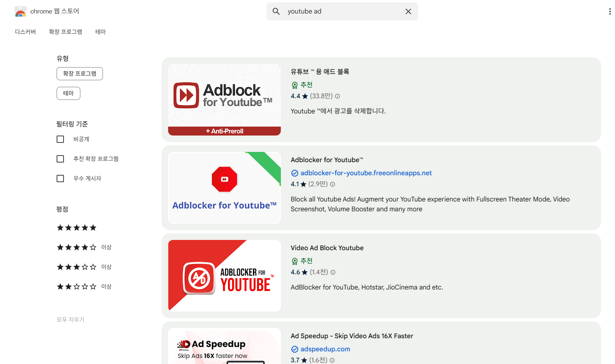615x364 pixels.
Task: Open the adspeedup.com publisher link
Action: (x=325, y=349)
